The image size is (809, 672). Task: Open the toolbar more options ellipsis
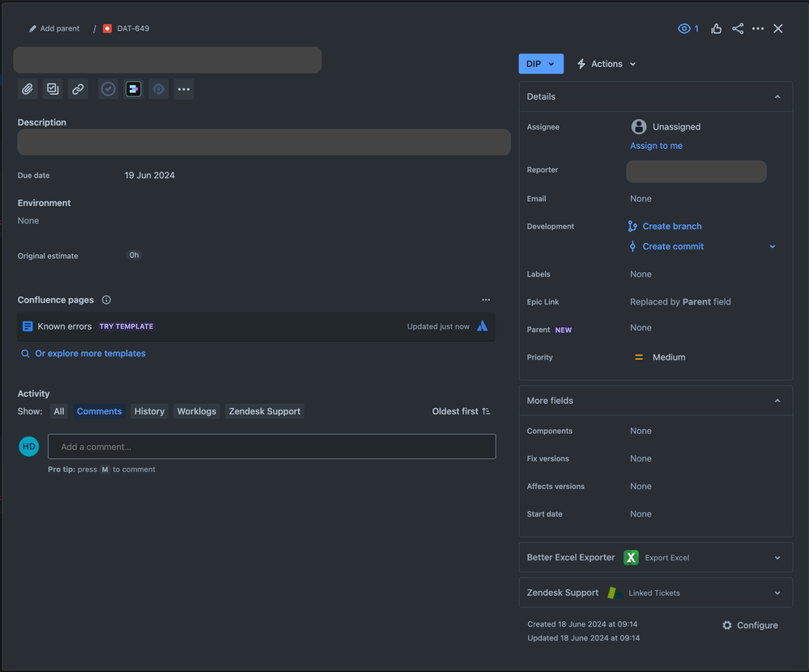coord(184,89)
